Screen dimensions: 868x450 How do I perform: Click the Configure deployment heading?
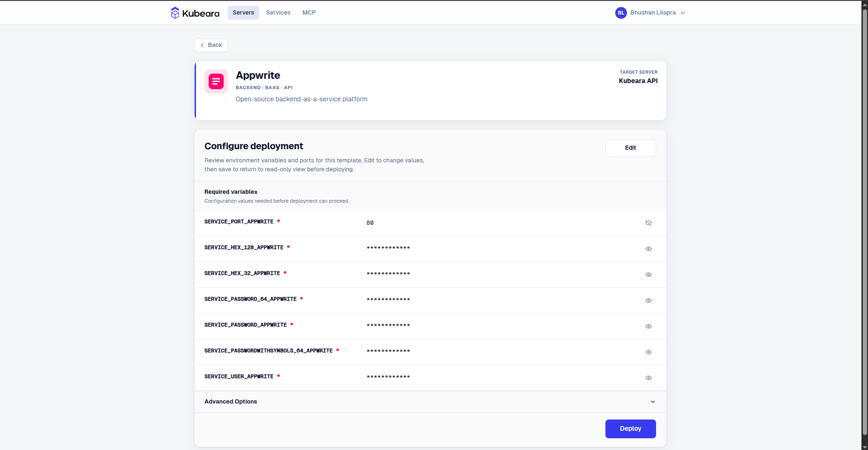coord(254,146)
